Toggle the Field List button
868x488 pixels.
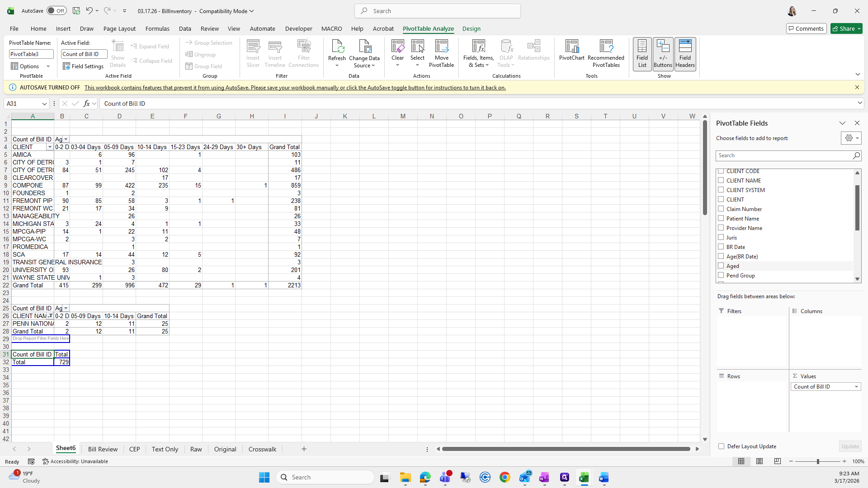pyautogui.click(x=642, y=54)
